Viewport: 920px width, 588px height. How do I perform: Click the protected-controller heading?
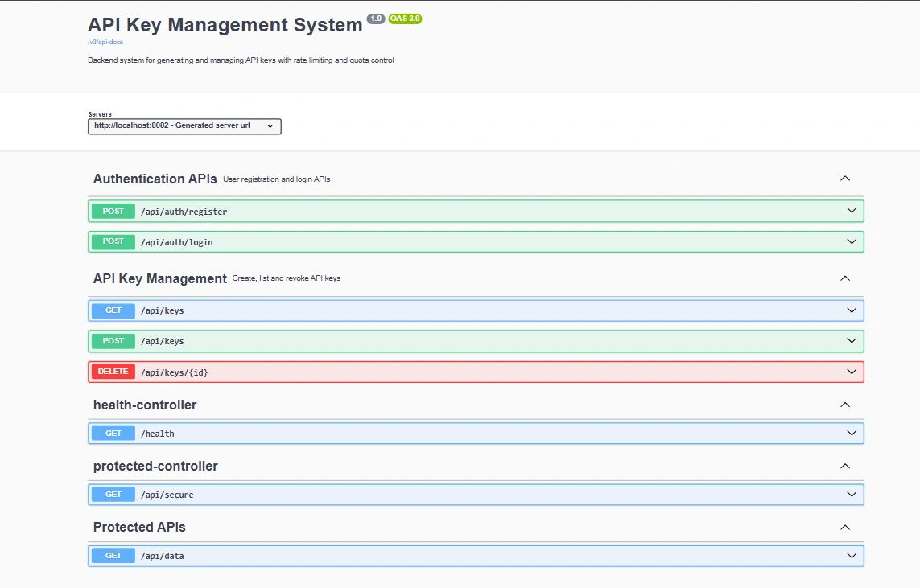[x=155, y=466]
